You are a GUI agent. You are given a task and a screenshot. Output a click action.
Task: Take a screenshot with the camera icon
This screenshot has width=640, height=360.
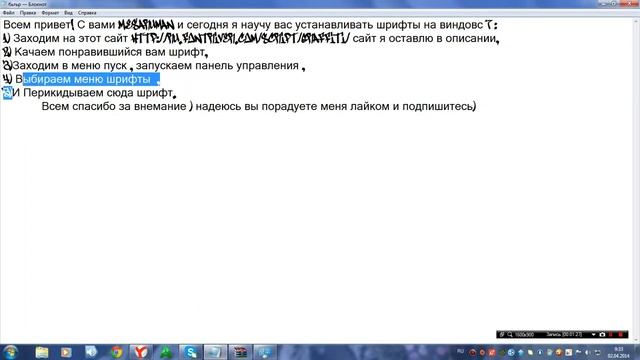[602, 334]
